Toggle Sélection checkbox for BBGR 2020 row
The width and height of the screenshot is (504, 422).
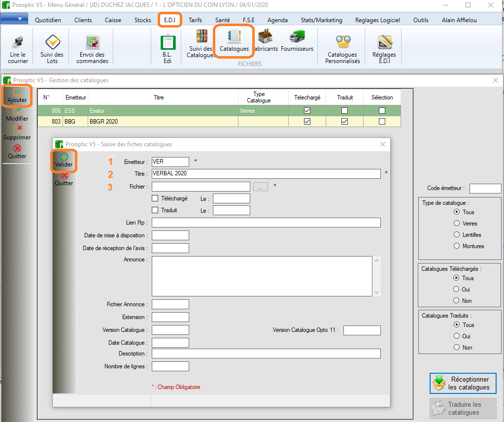382,122
